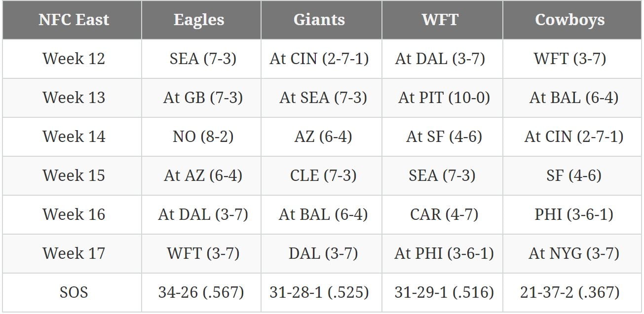
Task: Select the SOS row label
Action: pos(74,292)
